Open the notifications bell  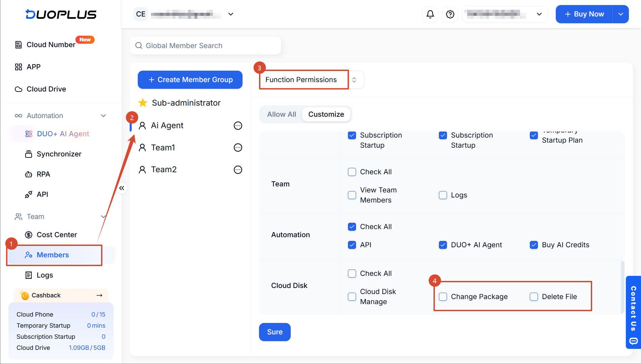coord(430,14)
